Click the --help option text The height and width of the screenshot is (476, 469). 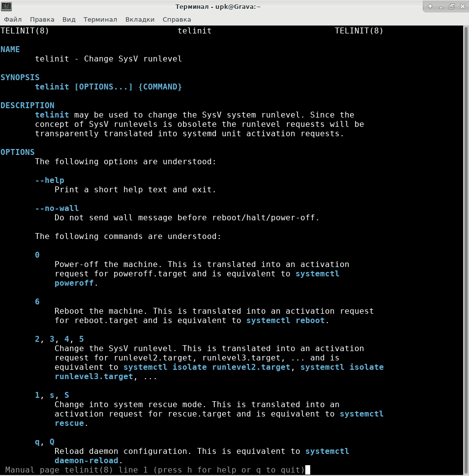coord(50,180)
